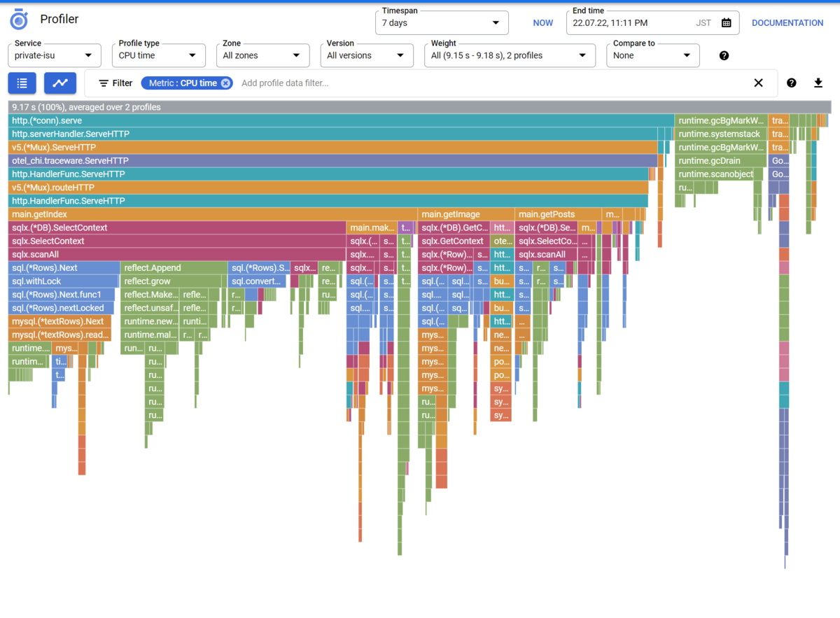This screenshot has width=840, height=618.
Task: Click the main.mak... frame
Action: pyautogui.click(x=372, y=227)
